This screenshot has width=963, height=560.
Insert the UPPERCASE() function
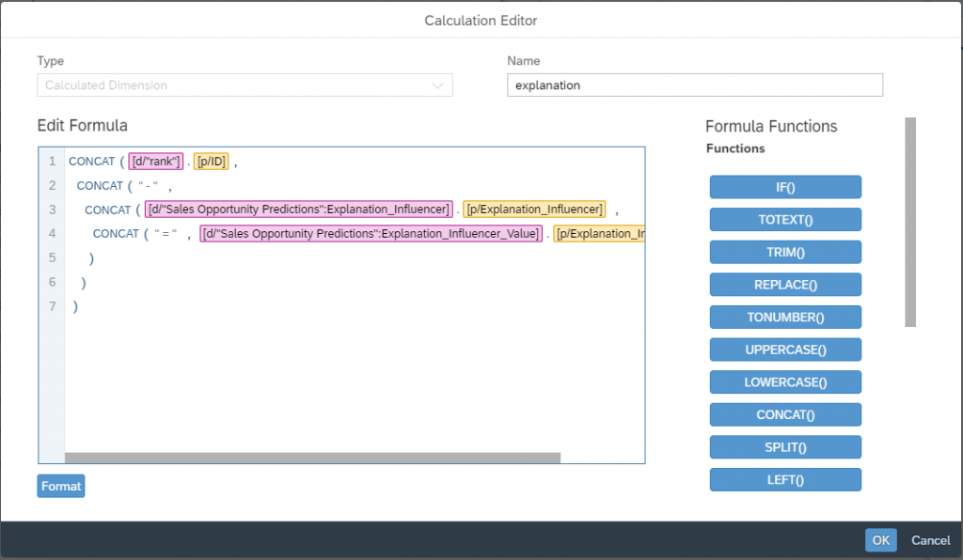point(785,350)
